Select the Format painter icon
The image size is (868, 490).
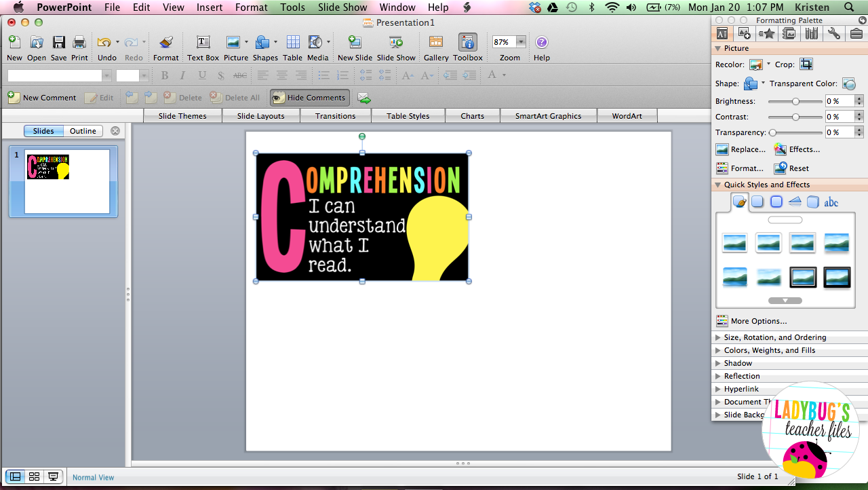tap(166, 43)
